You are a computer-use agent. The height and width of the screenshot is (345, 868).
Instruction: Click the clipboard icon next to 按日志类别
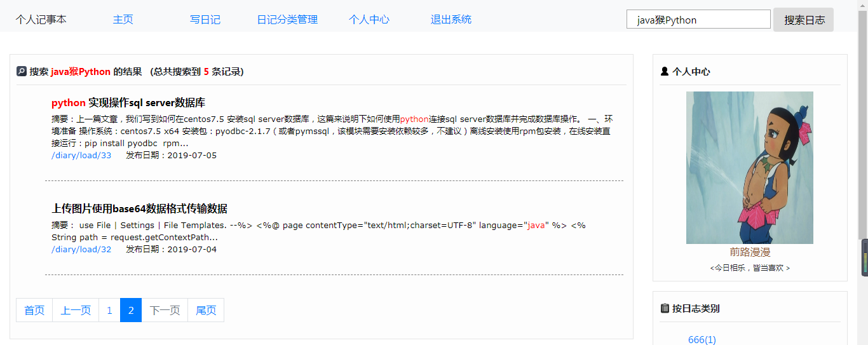pos(665,308)
